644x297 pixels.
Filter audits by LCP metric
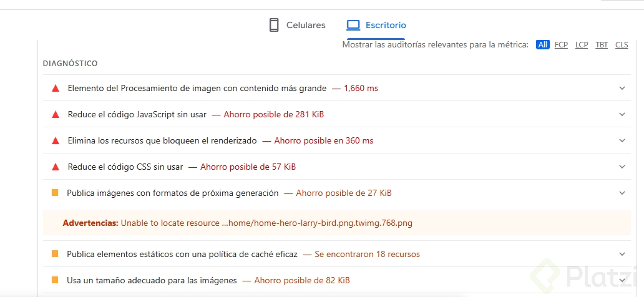pos(582,45)
